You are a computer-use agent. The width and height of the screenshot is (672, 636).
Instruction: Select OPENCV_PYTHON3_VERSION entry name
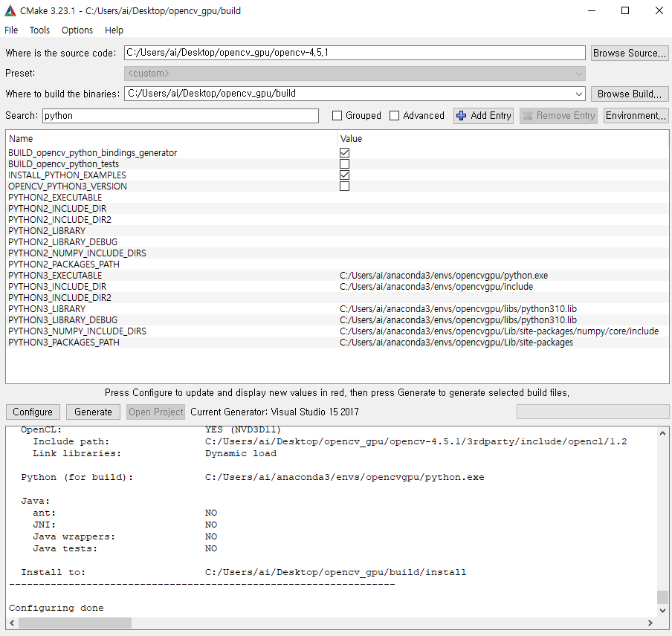(68, 186)
